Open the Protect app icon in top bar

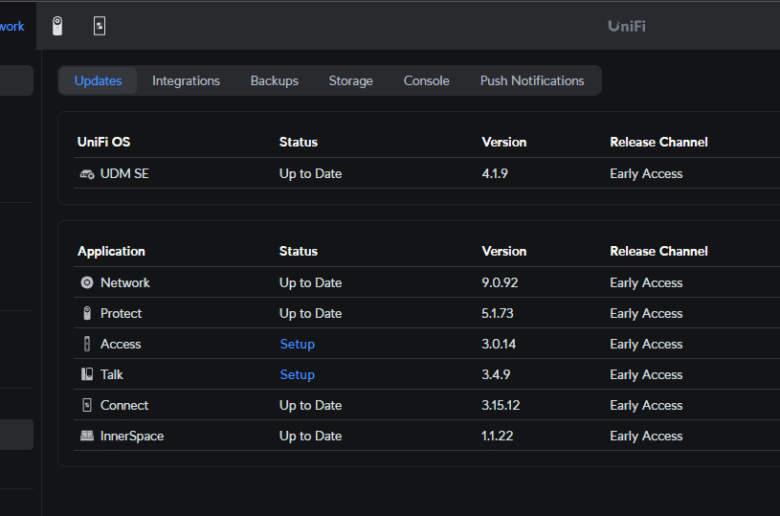coord(57,26)
